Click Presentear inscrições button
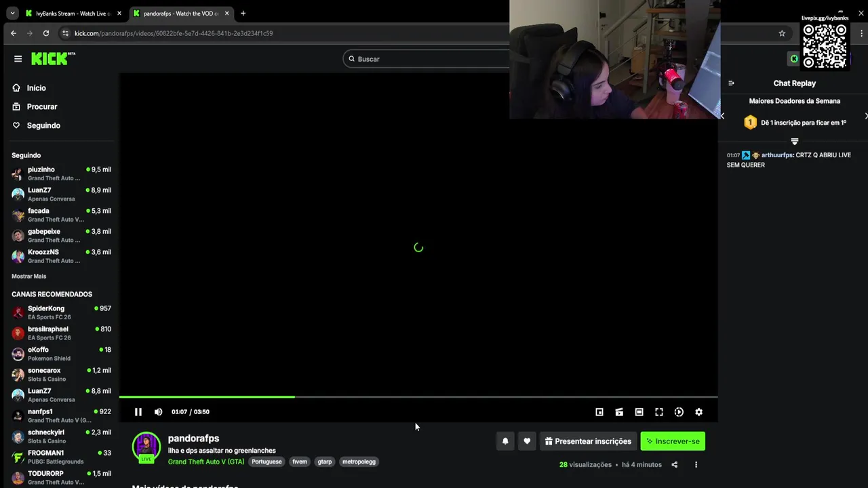 point(588,441)
